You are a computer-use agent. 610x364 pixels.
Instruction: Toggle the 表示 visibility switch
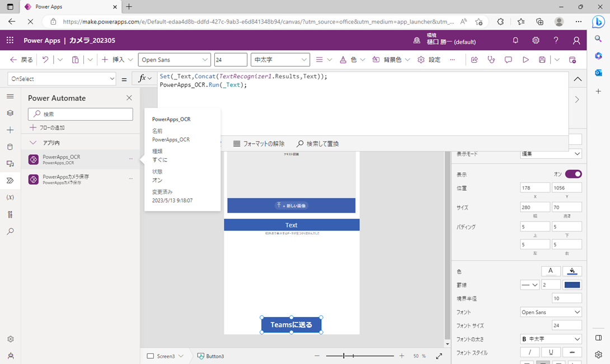tap(574, 174)
